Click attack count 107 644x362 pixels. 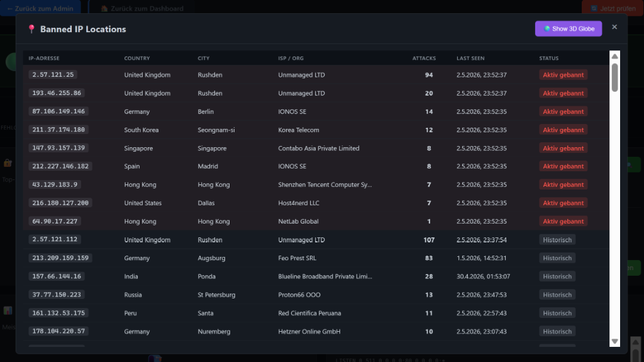429,240
